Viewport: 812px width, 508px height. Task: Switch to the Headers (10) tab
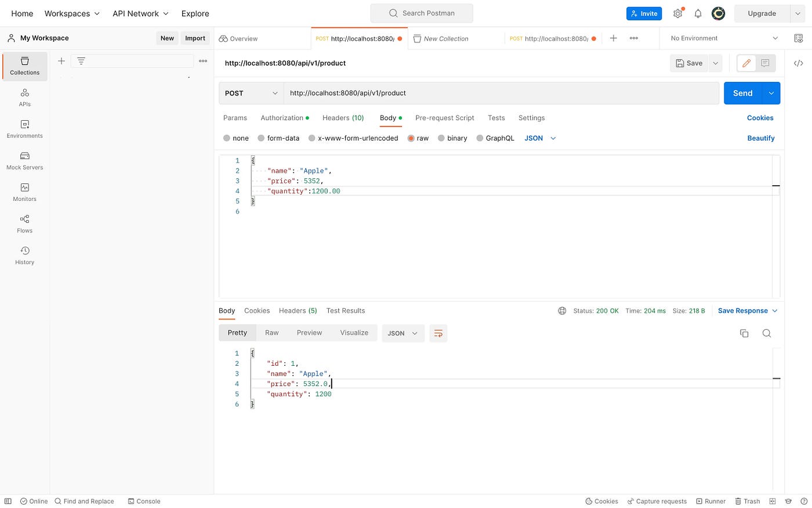[343, 118]
